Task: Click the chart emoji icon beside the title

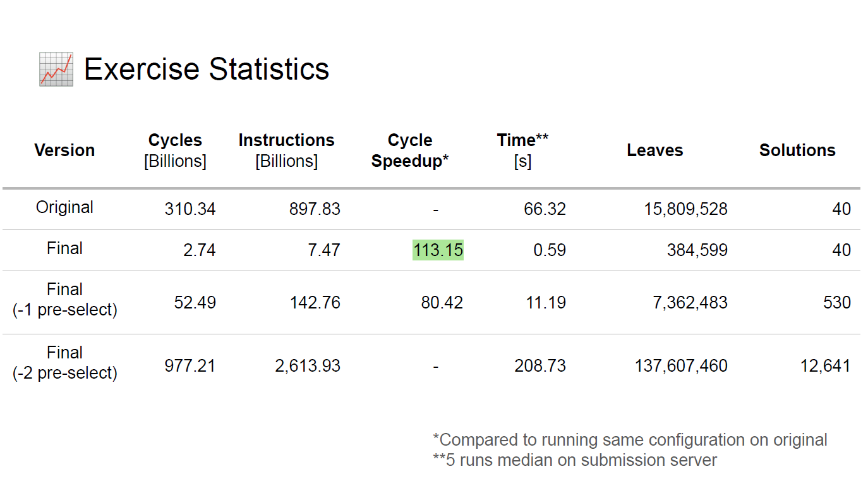Action: [x=56, y=70]
